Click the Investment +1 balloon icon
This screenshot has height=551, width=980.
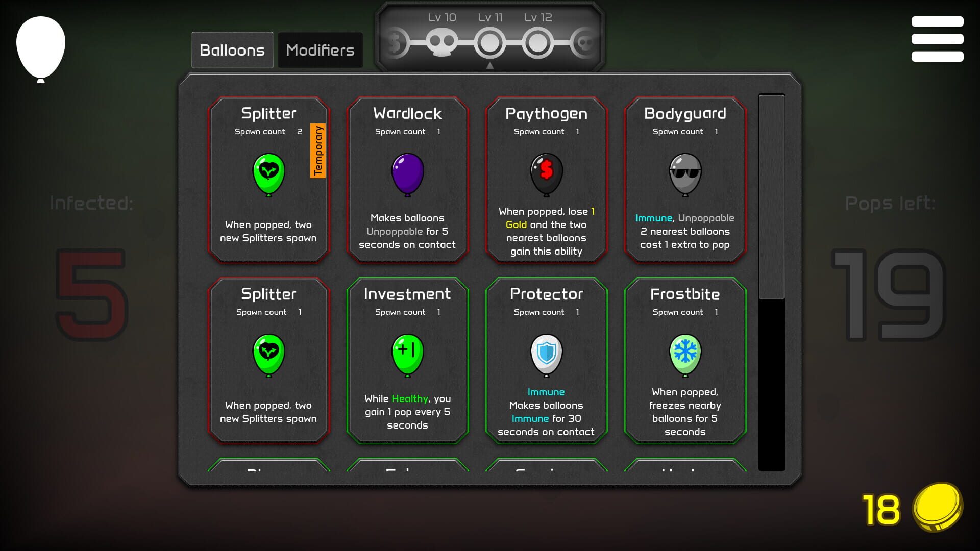tap(407, 354)
